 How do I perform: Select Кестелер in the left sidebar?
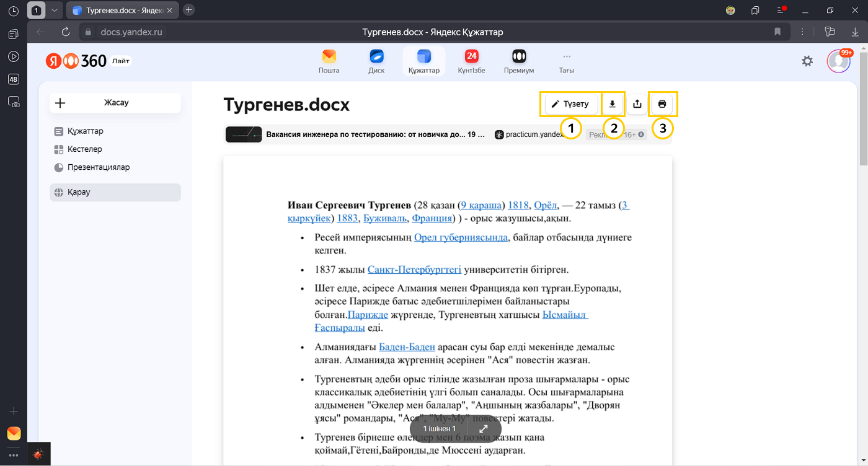84,149
